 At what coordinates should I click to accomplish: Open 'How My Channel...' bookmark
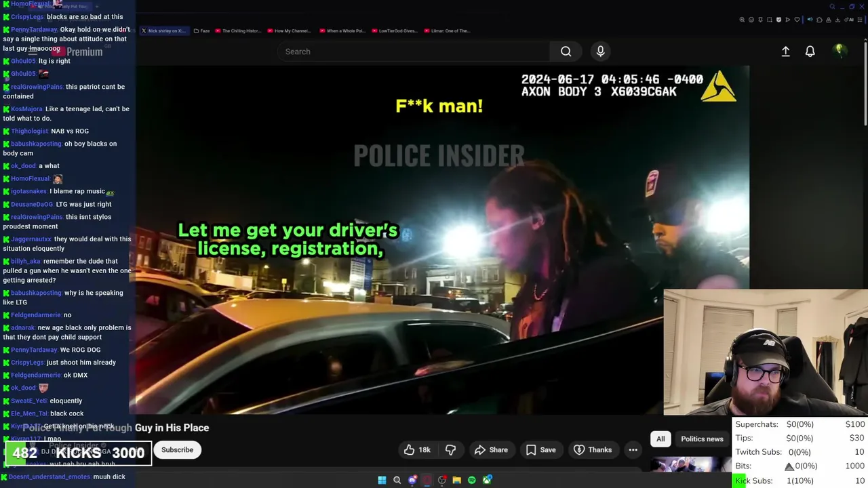point(290,30)
